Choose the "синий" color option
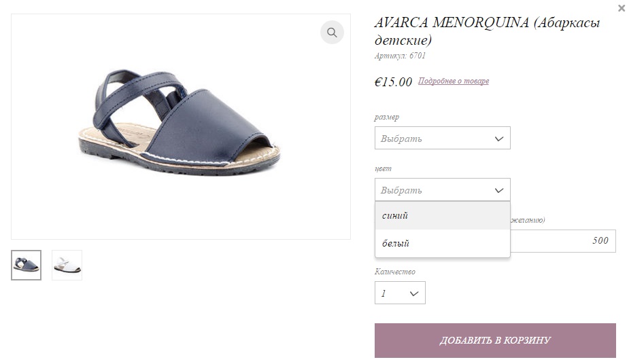Screen dimensions: 629x364 [x=443, y=215]
